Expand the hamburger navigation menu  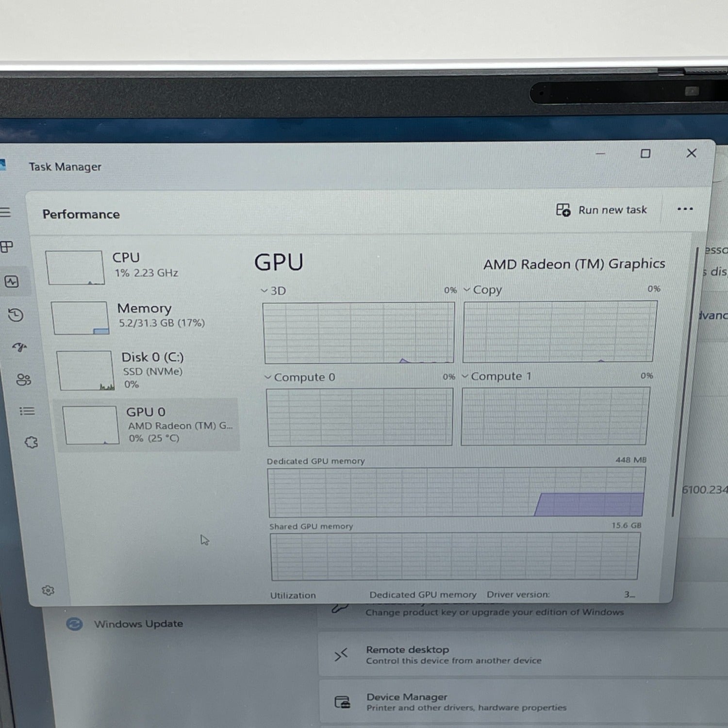point(5,212)
